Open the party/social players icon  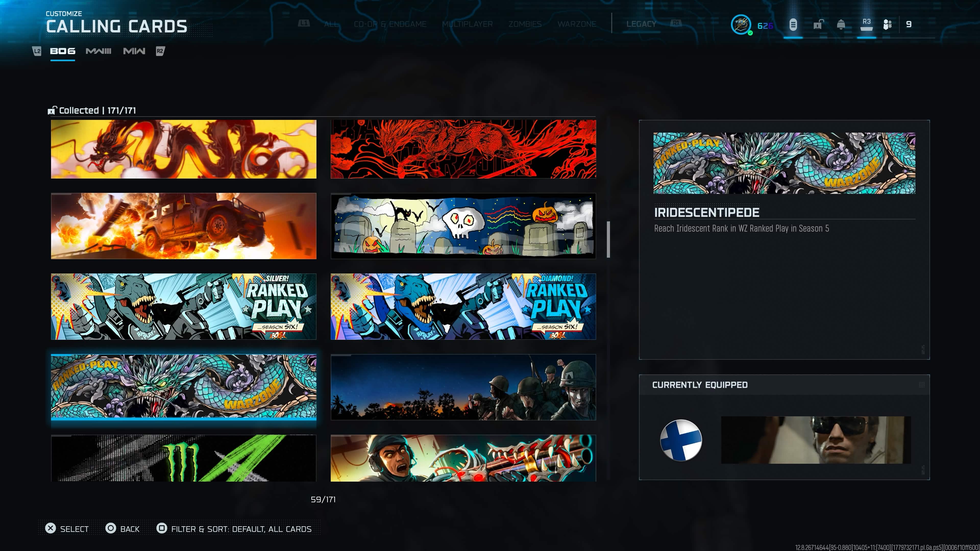click(887, 25)
